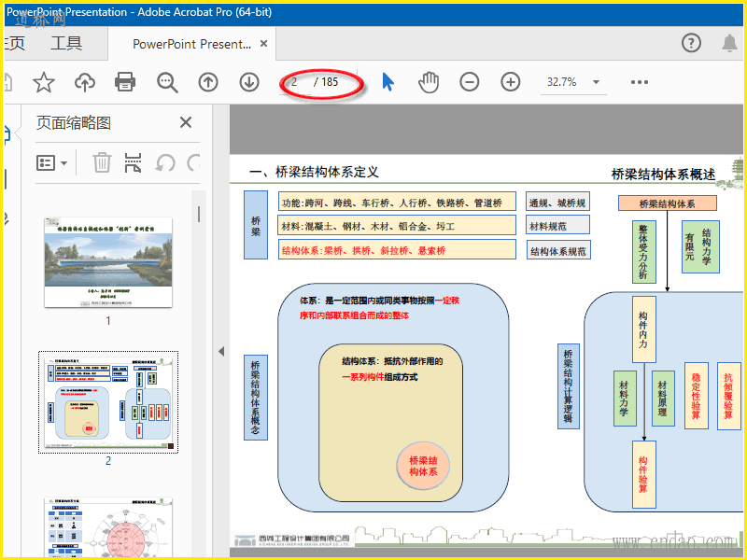Activate the hand pan tool
The height and width of the screenshot is (560, 747).
pos(429,82)
